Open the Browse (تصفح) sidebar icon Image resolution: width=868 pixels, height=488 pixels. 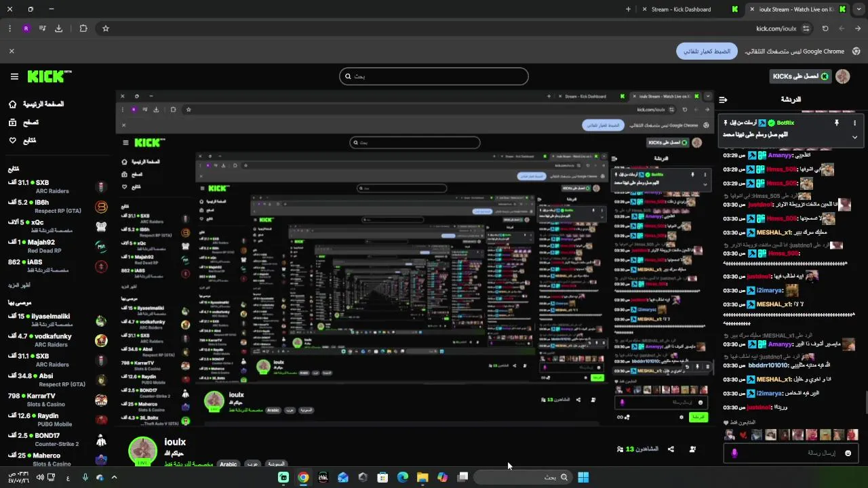point(13,123)
